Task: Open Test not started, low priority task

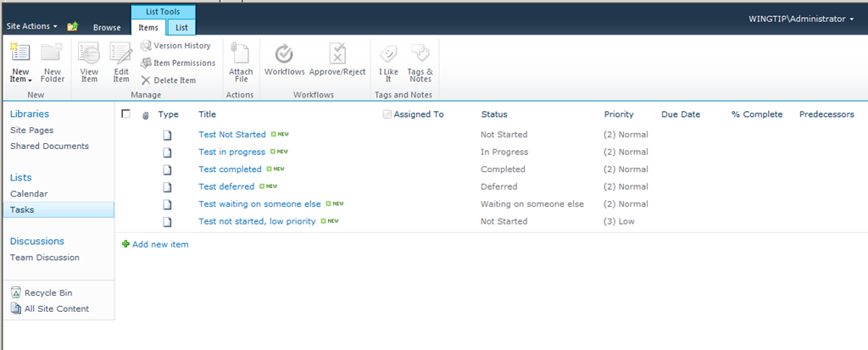Action: (258, 221)
